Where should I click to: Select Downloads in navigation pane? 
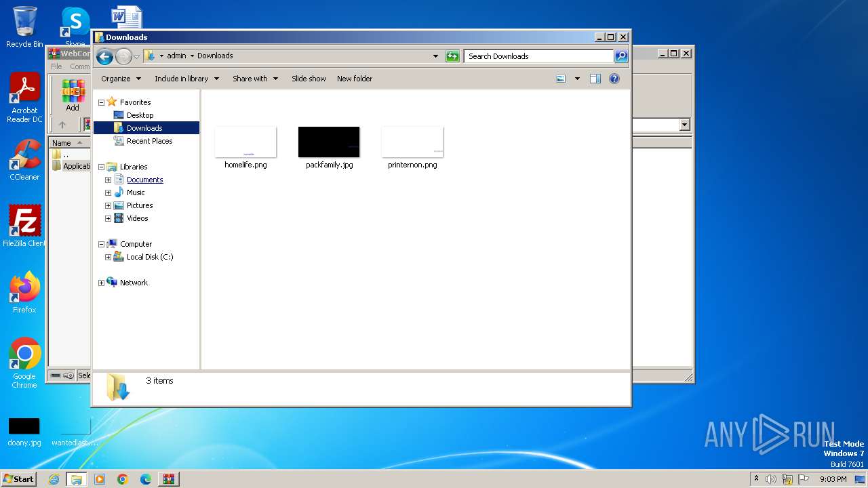coord(144,128)
